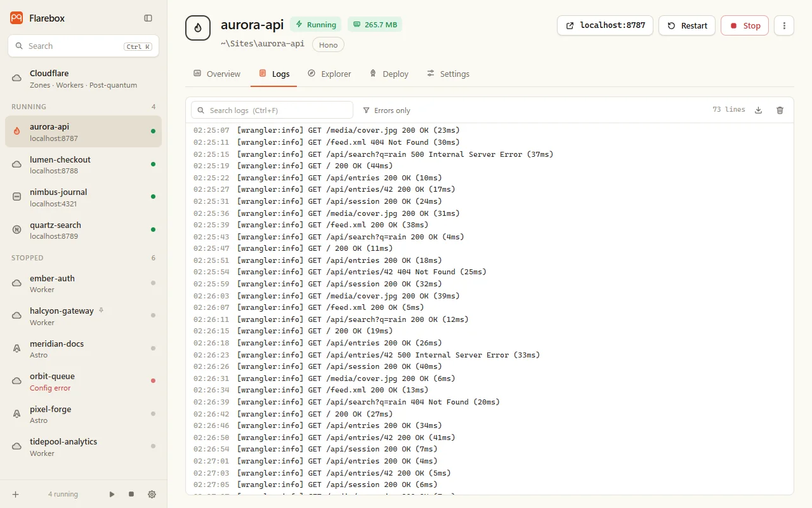Click the sidebar Search box
Image resolution: width=812 pixels, height=508 pixels.
[x=83, y=46]
